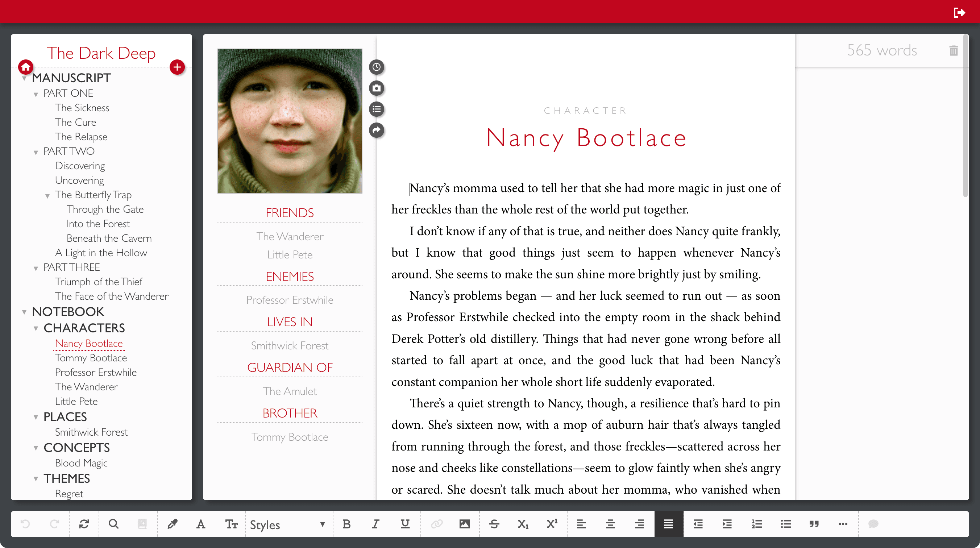The image size is (980, 548).
Task: Select Professor Erstwhile in sidebar characters
Action: click(x=96, y=372)
